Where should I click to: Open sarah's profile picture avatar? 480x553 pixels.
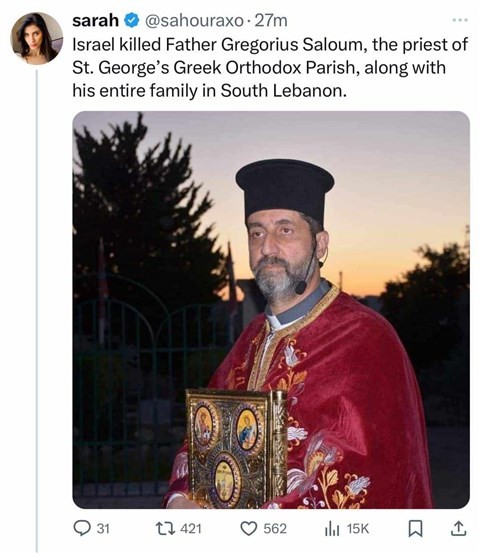[37, 38]
